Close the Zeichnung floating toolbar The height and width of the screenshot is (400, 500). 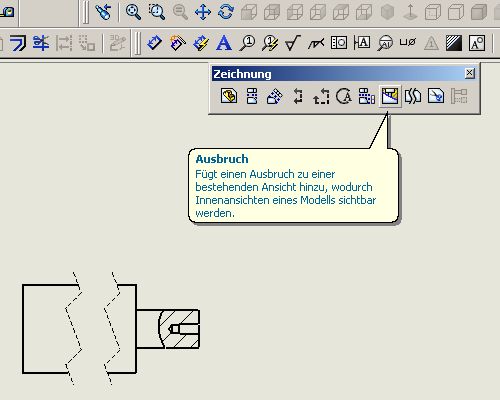[x=469, y=73]
